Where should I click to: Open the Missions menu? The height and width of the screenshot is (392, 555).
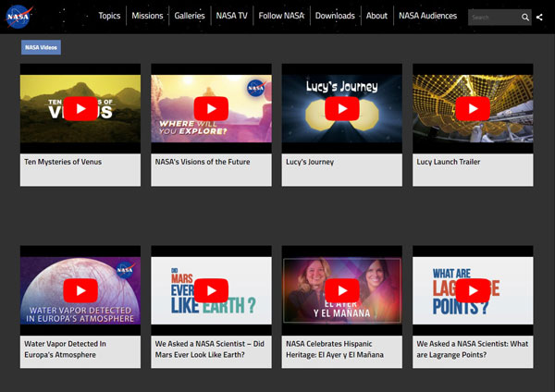147,16
